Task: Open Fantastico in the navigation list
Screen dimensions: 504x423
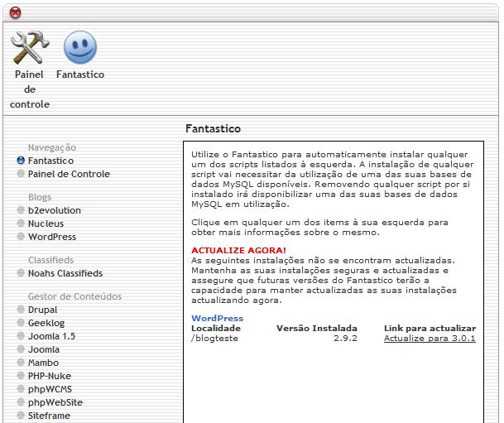Action: tap(50, 161)
